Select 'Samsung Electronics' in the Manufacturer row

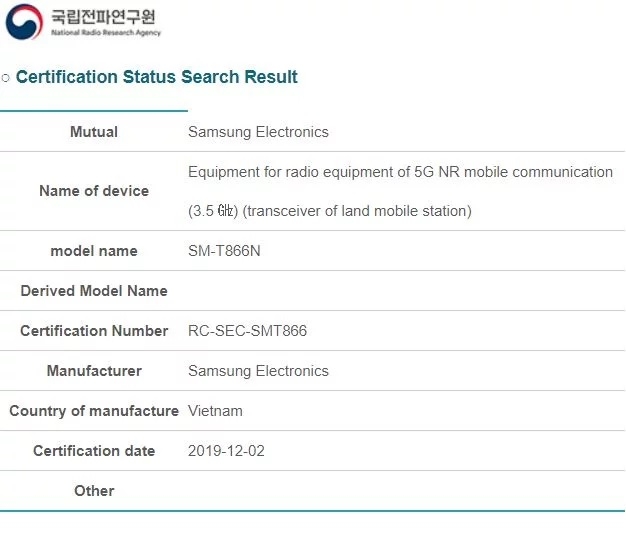pos(258,371)
